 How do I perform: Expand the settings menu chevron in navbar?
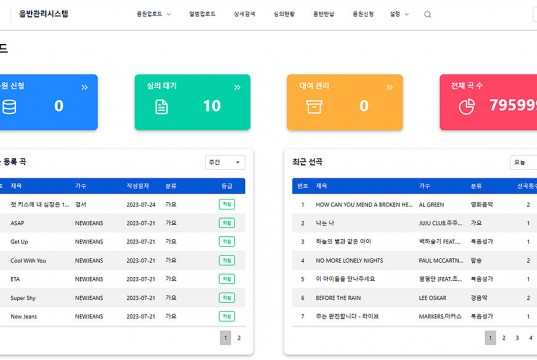407,14
